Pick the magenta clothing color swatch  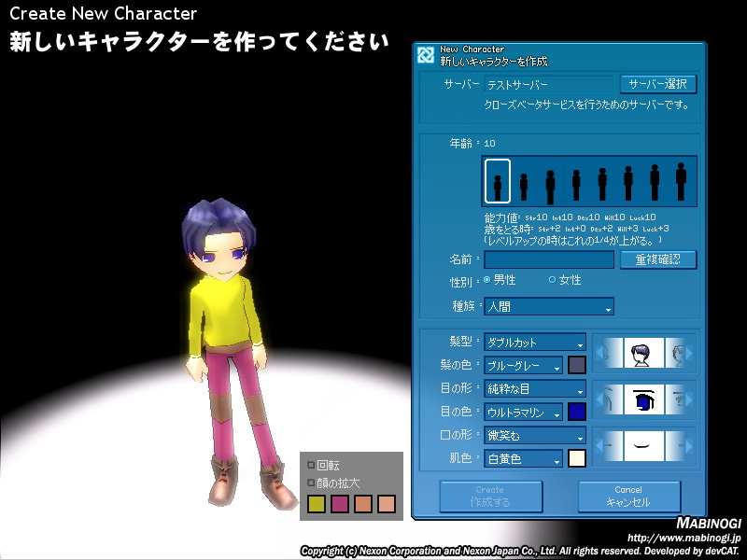[x=340, y=504]
